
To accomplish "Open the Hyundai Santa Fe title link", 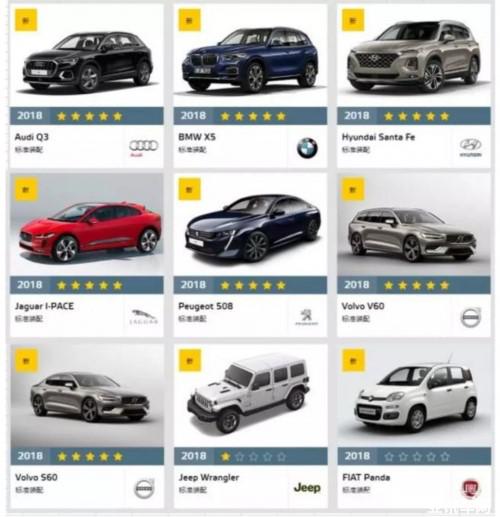I will [378, 137].
